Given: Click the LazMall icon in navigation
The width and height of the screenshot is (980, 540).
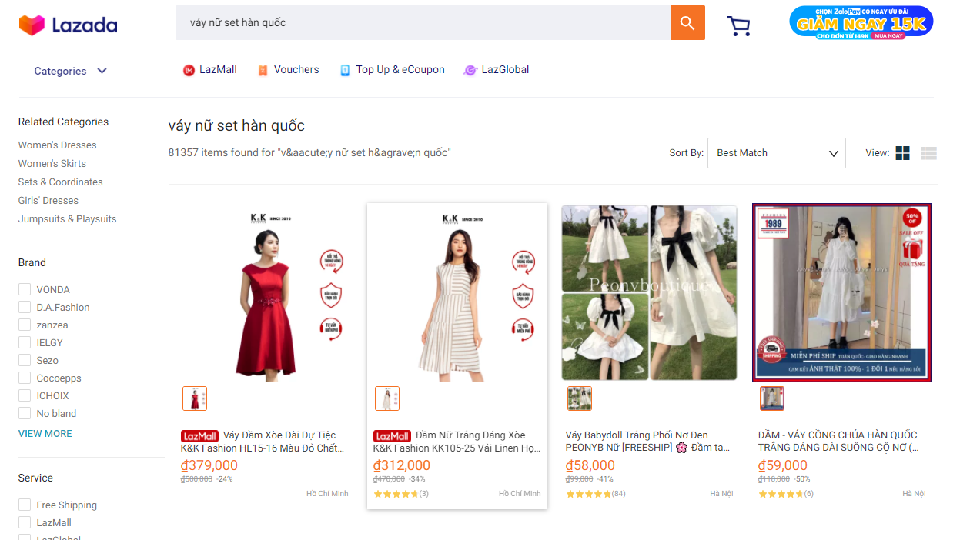Looking at the screenshot, I should tap(189, 70).
